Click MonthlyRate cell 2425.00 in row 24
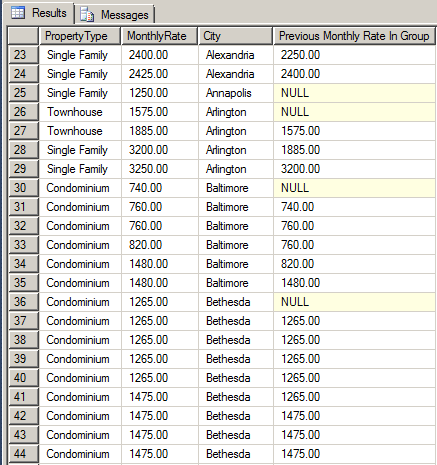The image size is (437, 465). (160, 74)
